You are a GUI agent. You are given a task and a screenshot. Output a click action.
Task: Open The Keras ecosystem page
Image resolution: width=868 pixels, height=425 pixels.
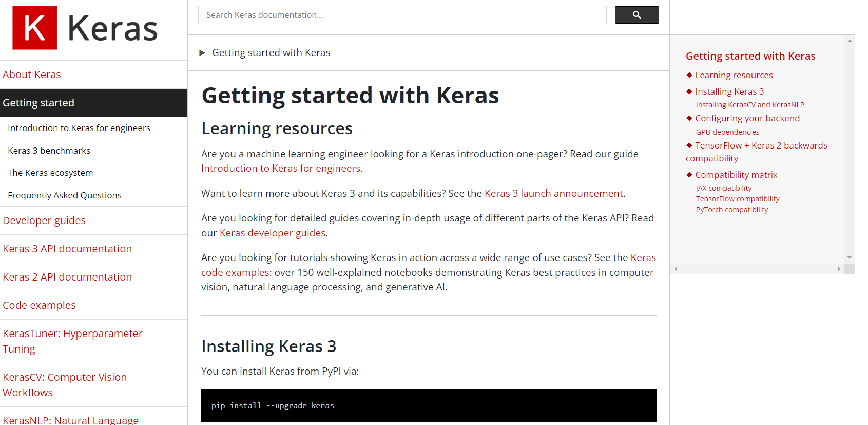tap(50, 173)
